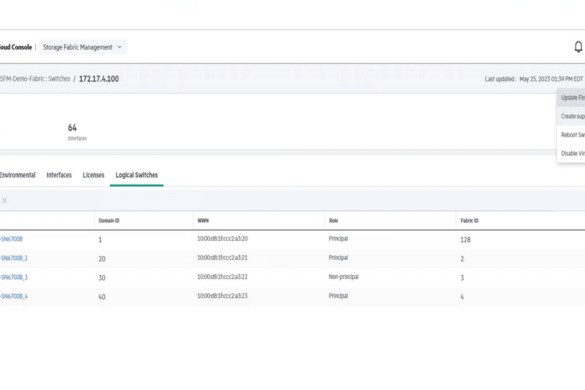Expand the Storage Fabric Management dropdown
This screenshot has width=585, height=390.
click(x=82, y=47)
